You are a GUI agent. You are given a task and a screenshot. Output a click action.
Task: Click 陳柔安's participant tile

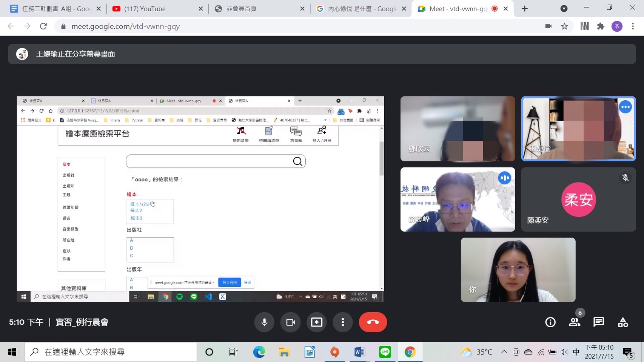pos(578,199)
